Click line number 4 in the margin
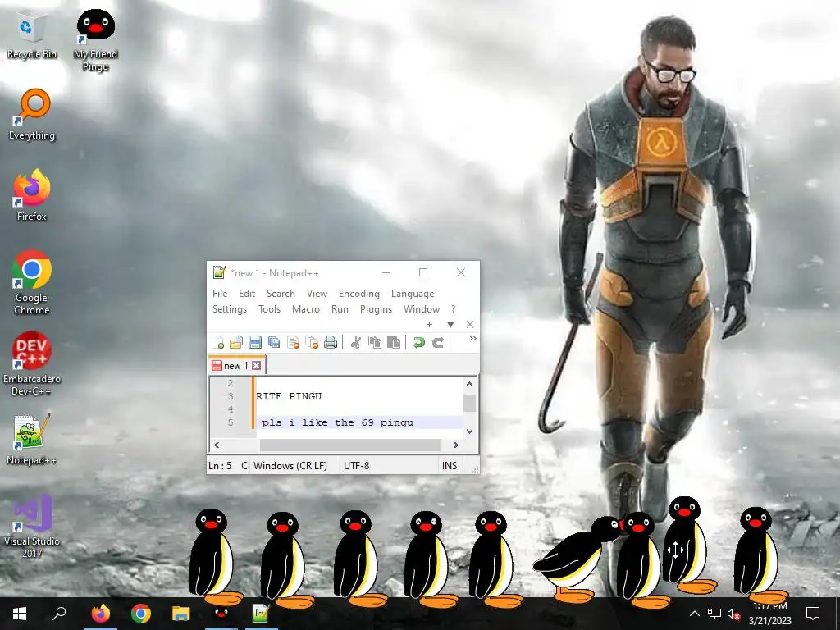This screenshot has height=630, width=840. coord(231,409)
